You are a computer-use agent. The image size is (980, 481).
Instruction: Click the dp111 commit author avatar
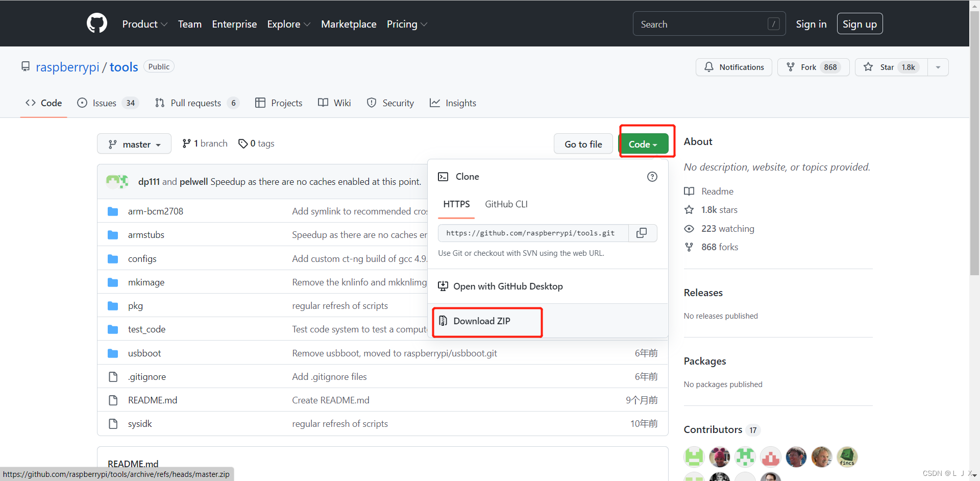coord(113,181)
